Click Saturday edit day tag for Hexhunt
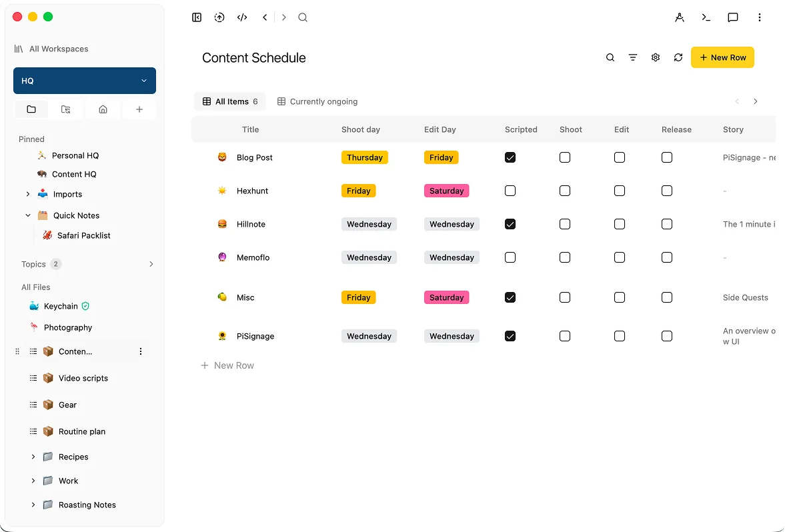 point(447,191)
